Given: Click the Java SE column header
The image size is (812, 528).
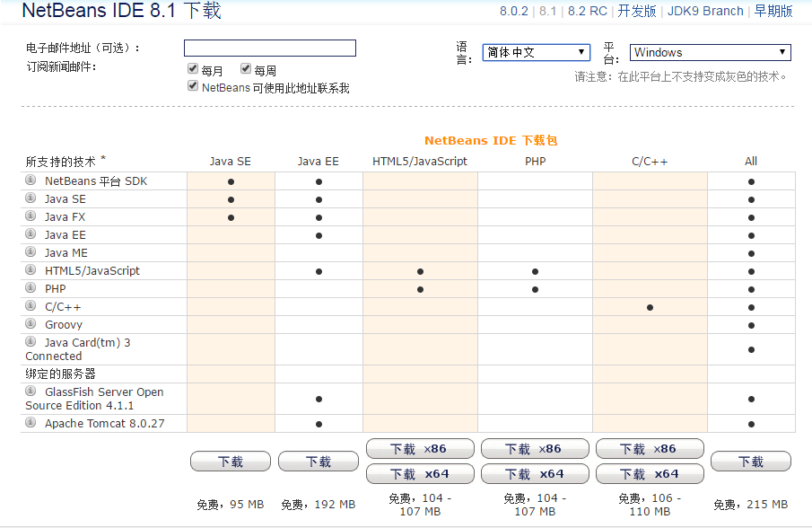Looking at the screenshot, I should pyautogui.click(x=231, y=161).
